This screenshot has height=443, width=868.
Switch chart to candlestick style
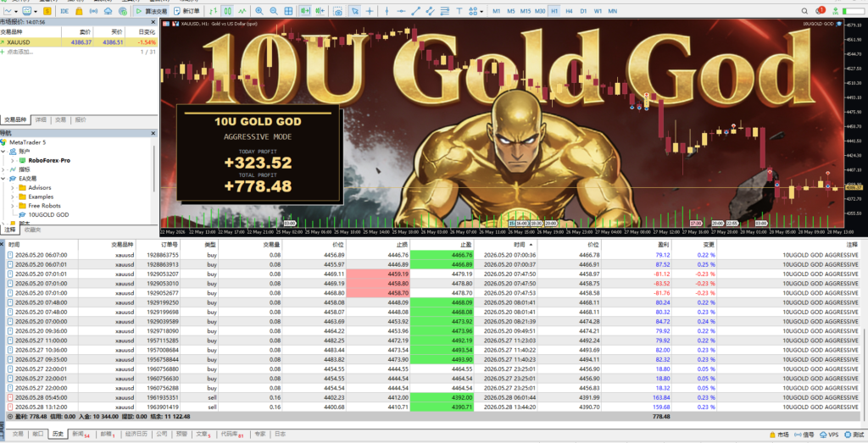coord(227,11)
